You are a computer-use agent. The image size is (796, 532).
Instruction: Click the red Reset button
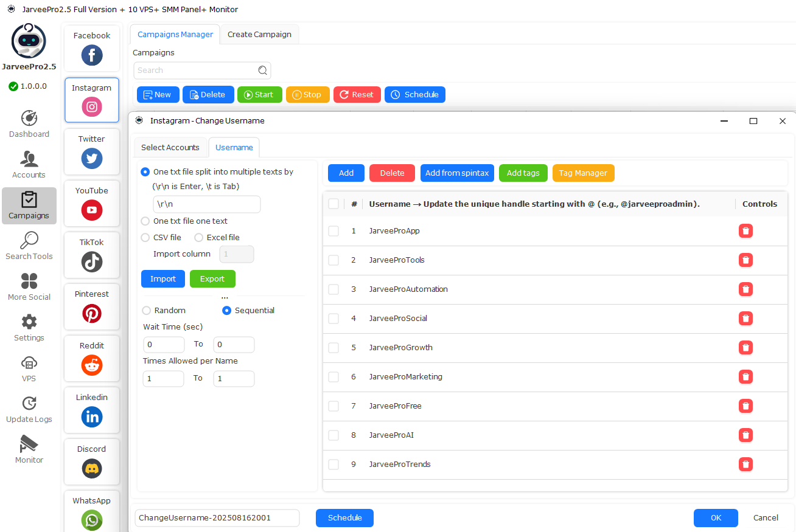(357, 95)
